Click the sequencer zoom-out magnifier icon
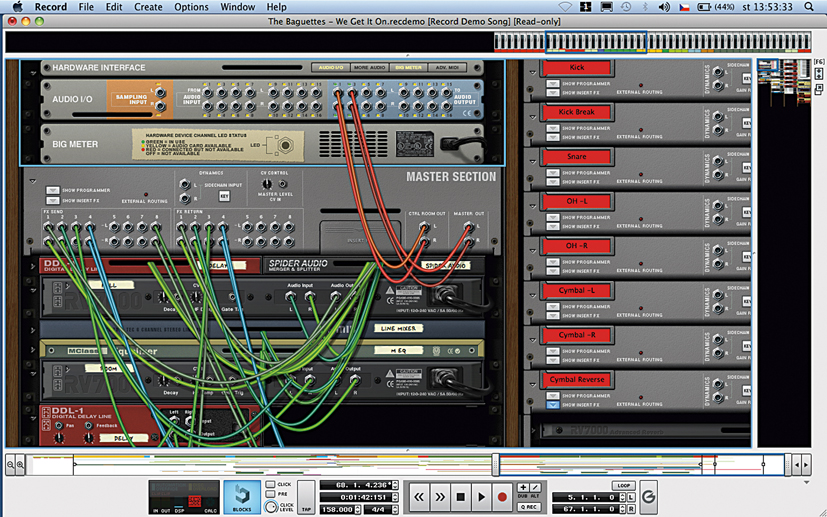The width and height of the screenshot is (827, 517). [11, 465]
